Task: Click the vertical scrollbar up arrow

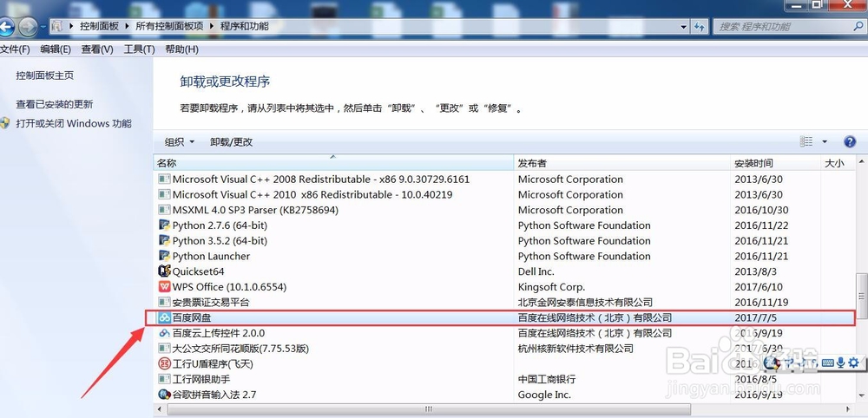Action: coord(862,161)
